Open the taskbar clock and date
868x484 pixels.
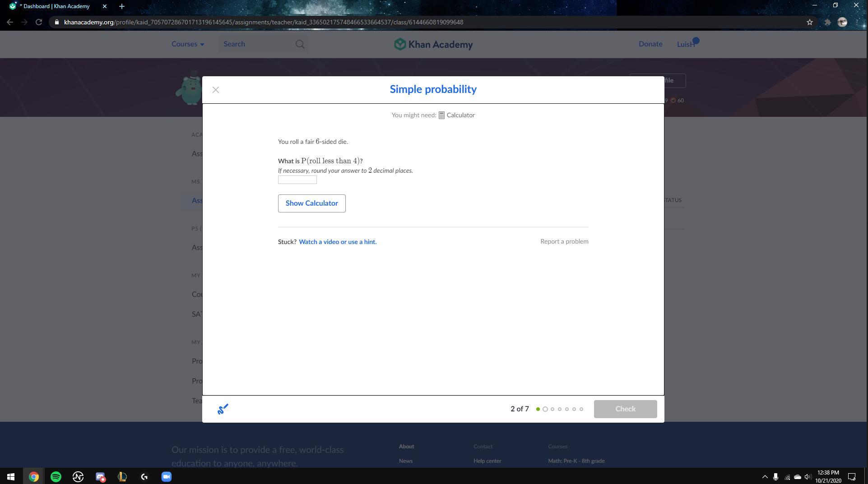(828, 477)
